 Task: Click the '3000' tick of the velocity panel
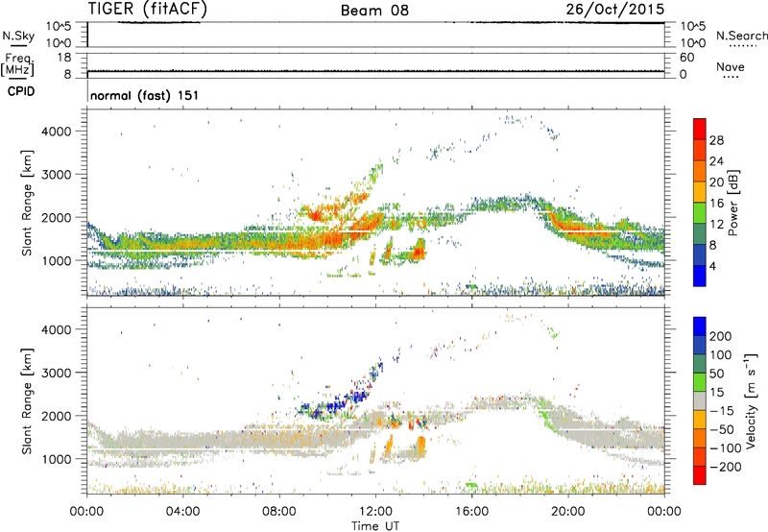[57, 373]
